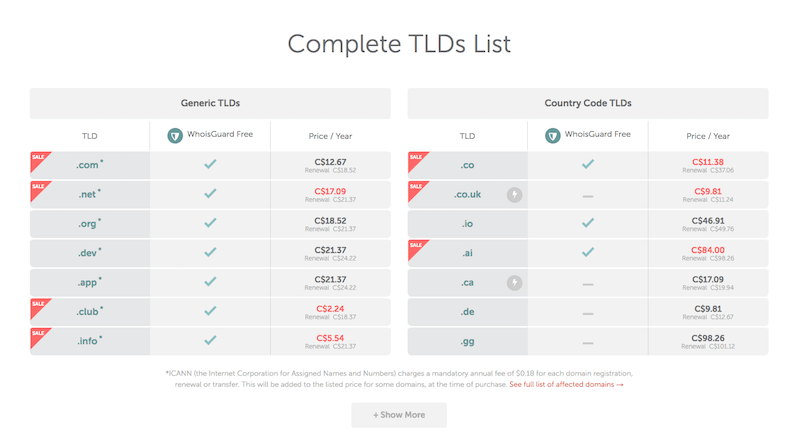The width and height of the screenshot is (800, 445).
Task: Click the SALE badge on .ai row
Action: tap(417, 250)
